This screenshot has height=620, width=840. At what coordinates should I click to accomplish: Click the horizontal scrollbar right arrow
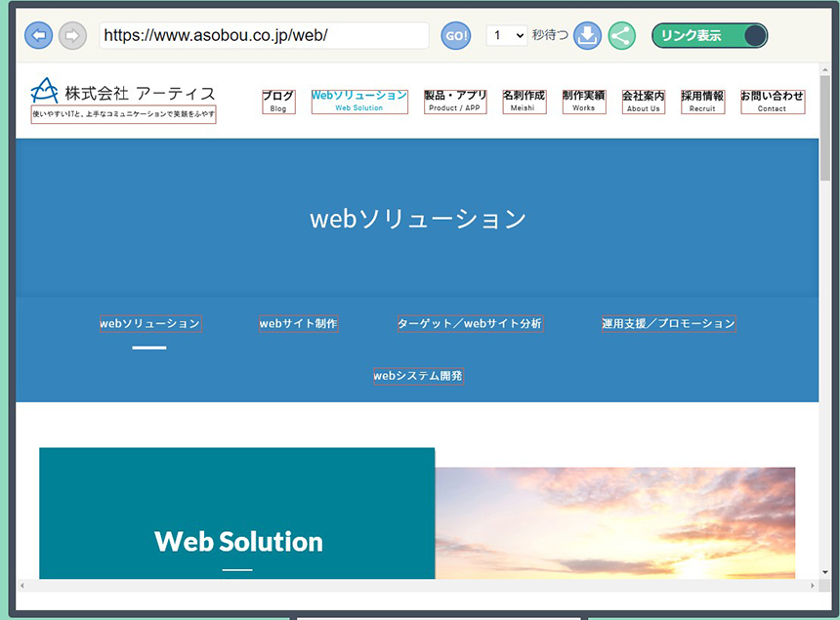pos(813,586)
